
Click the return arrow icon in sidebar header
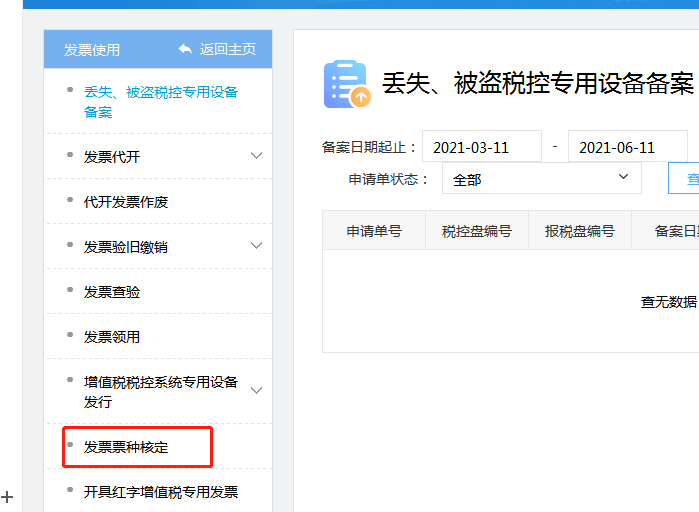tap(185, 49)
